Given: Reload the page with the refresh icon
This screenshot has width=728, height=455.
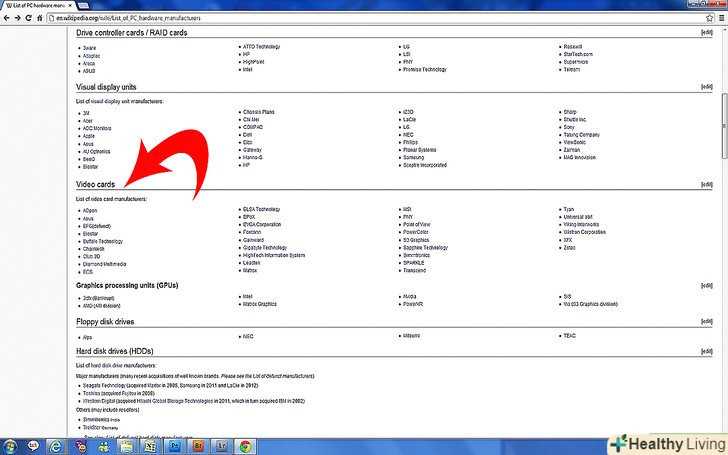Looking at the screenshot, I should coord(28,18).
